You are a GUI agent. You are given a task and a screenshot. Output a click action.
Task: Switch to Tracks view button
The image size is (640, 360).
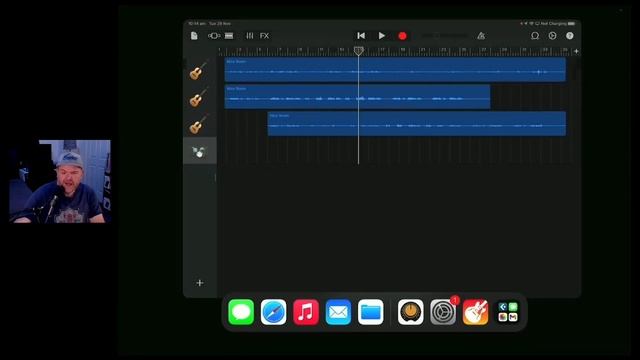pyautogui.click(x=229, y=36)
